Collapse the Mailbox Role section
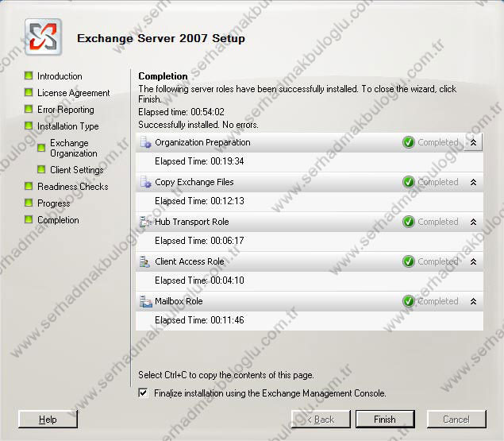The image size is (504, 441). pyautogui.click(x=473, y=301)
